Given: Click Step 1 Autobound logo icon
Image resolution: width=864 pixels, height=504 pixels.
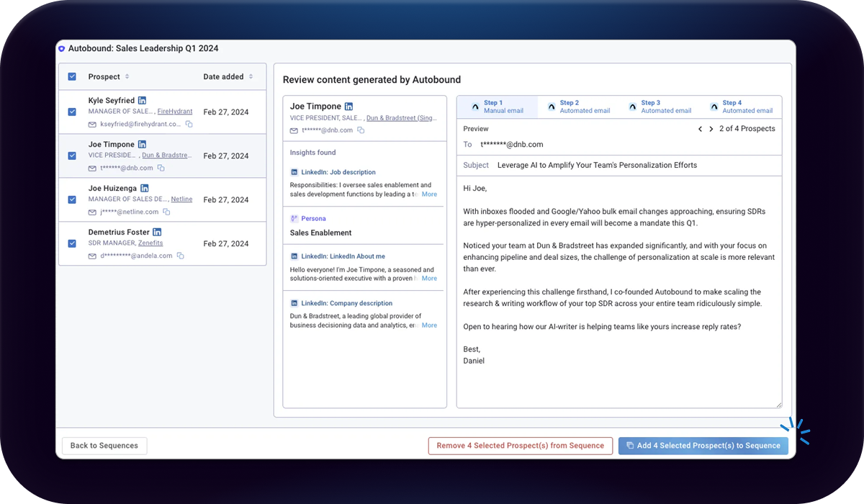Looking at the screenshot, I should click(475, 107).
